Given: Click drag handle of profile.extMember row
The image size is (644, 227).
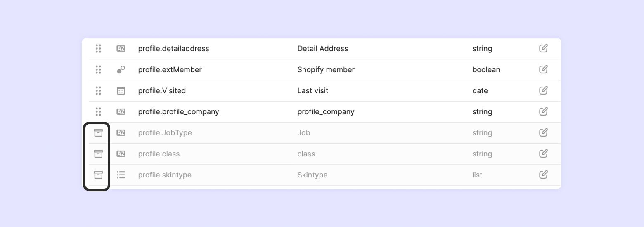Looking at the screenshot, I should click(x=98, y=69).
